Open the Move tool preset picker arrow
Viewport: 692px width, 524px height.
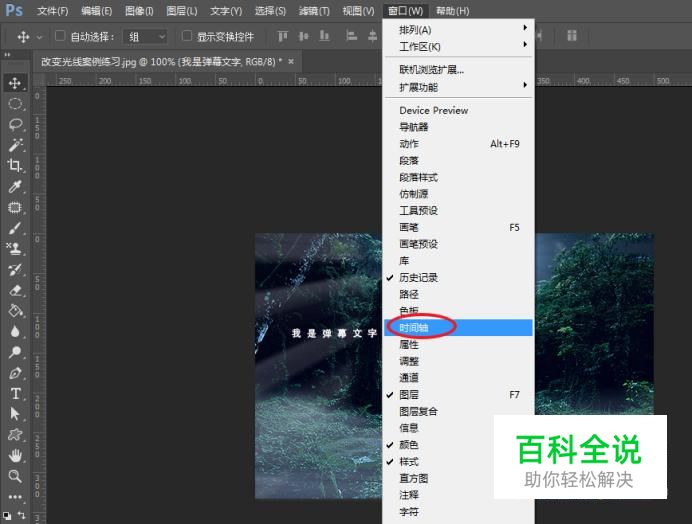point(39,37)
